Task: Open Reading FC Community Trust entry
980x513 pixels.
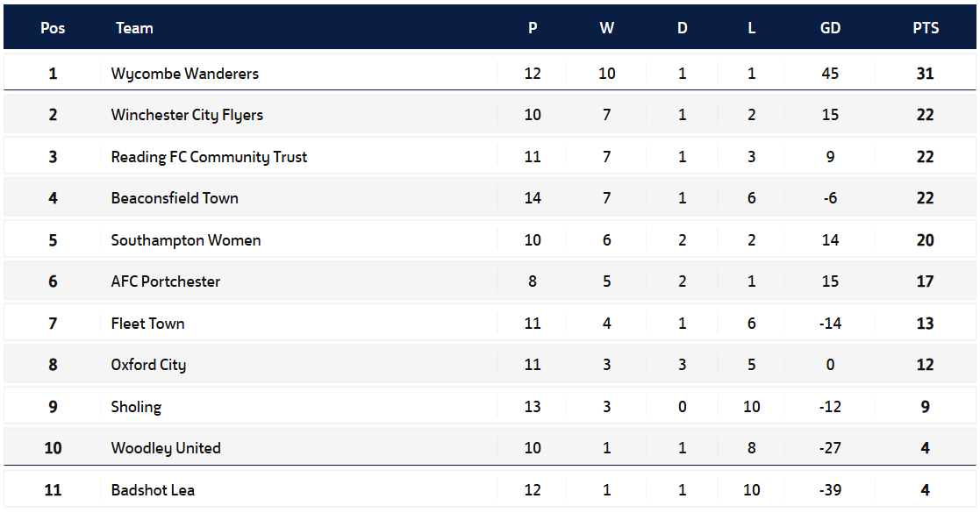Action: tap(209, 157)
